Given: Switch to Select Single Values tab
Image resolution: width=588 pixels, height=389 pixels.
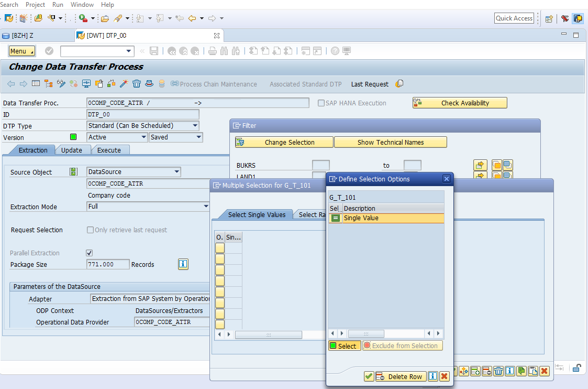Looking at the screenshot, I should (257, 214).
